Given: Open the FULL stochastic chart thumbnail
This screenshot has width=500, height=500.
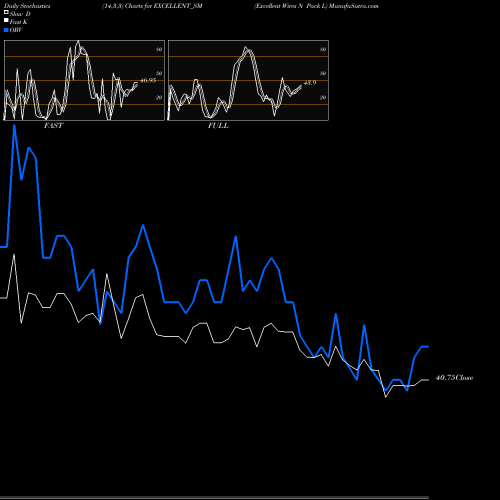Looking at the screenshot, I should click(x=248, y=80).
